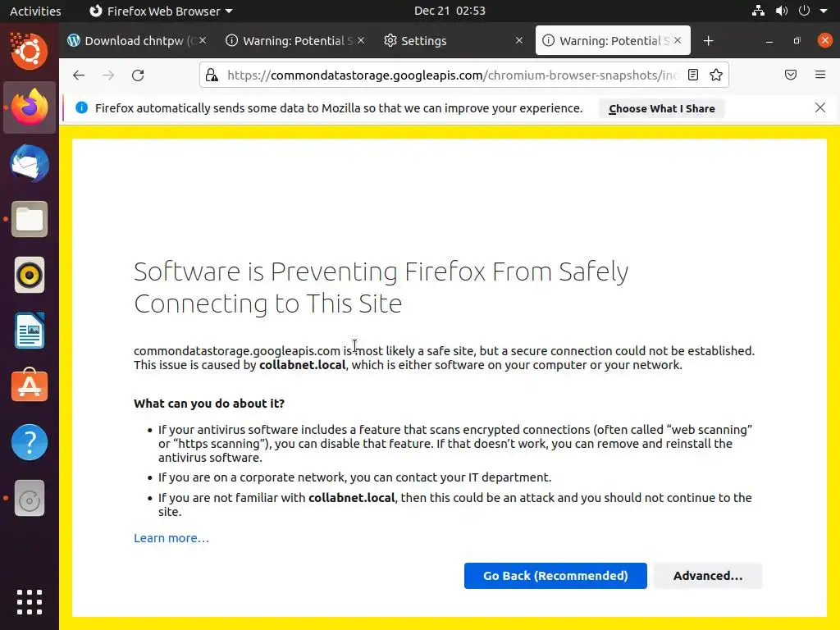Click the lock icon in address bar
This screenshot has width=840, height=630.
[212, 75]
